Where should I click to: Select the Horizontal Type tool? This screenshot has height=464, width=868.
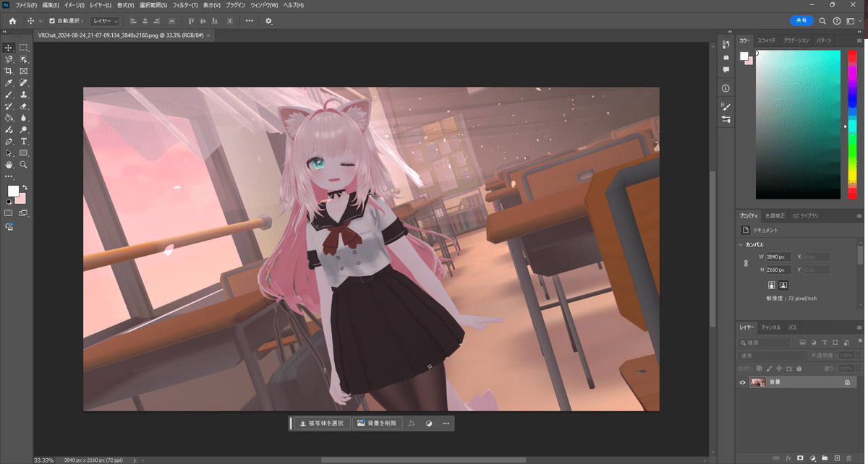pyautogui.click(x=24, y=141)
